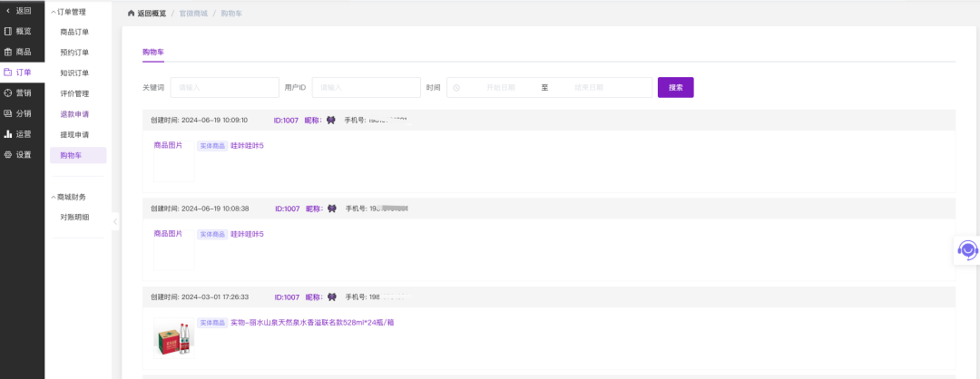Collapse the 订单管理 menu group

pyautogui.click(x=68, y=12)
